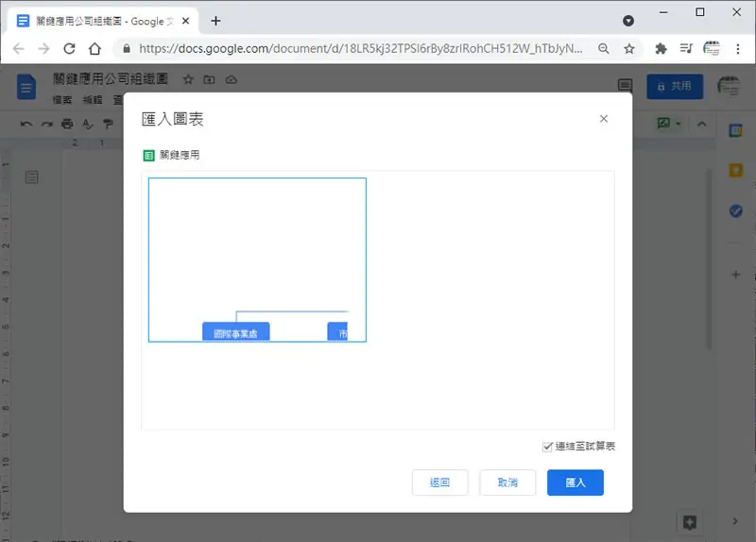Bookmark this page with star icon
The height and width of the screenshot is (542, 756).
[629, 48]
